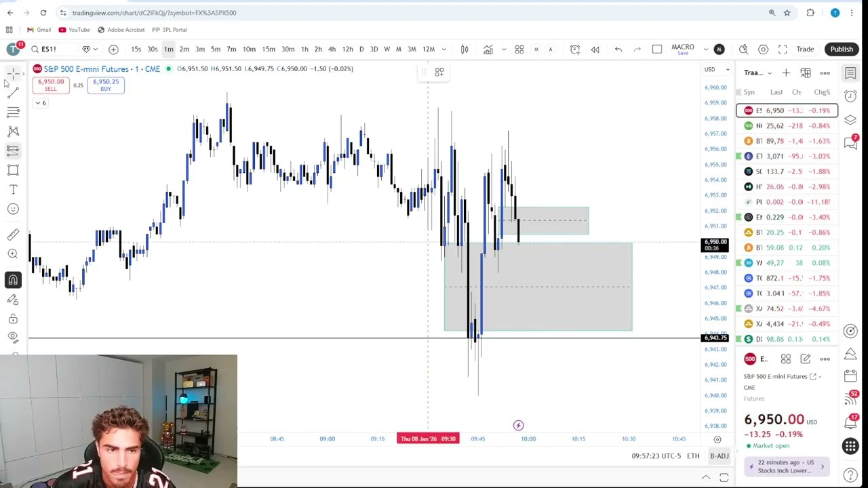The height and width of the screenshot is (488, 868).
Task: Toggle stay in drawing mode
Action: (13, 299)
